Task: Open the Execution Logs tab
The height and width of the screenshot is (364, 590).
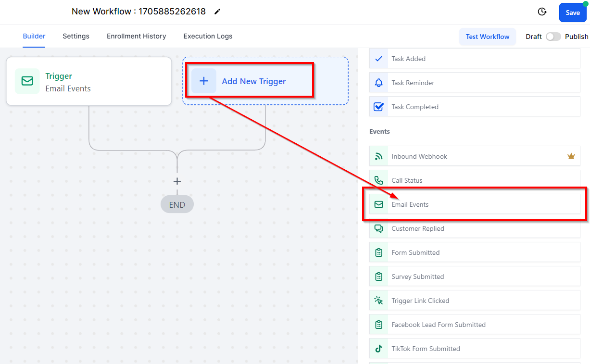Action: click(208, 36)
